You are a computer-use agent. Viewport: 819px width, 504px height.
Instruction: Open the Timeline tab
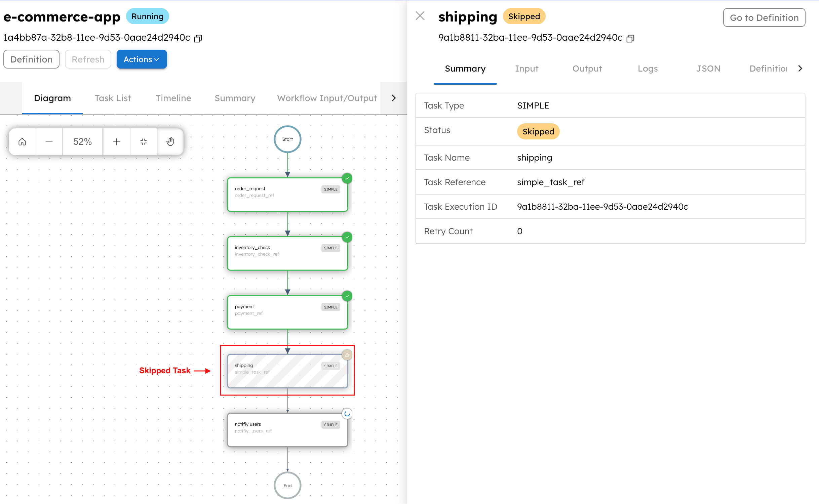coord(173,98)
